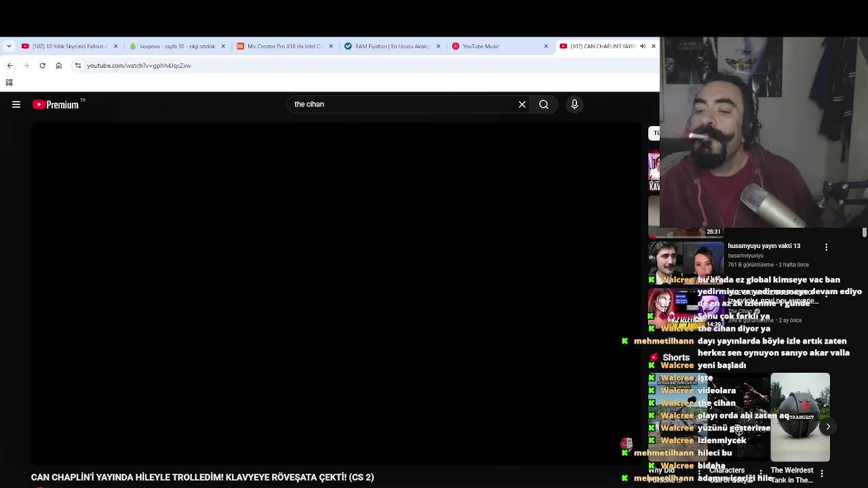Switch to the RAM Fiyatları tab
Screen dimensions: 868x488
pos(393,46)
